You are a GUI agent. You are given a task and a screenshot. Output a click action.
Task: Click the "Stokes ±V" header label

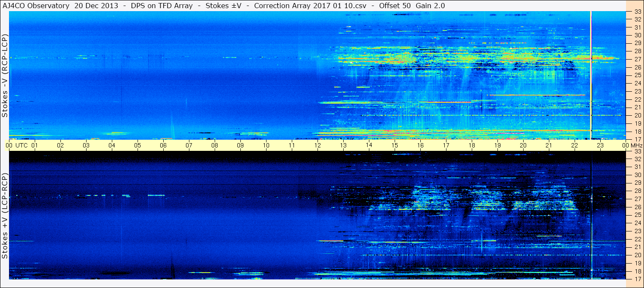(225, 6)
